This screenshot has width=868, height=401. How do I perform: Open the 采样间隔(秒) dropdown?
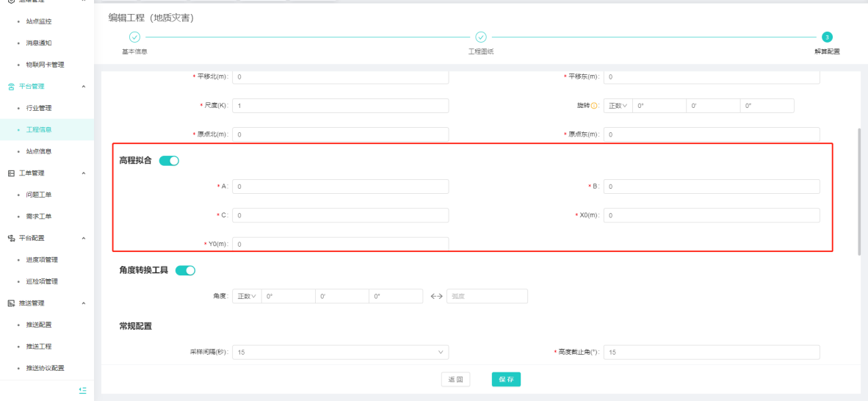tap(340, 353)
